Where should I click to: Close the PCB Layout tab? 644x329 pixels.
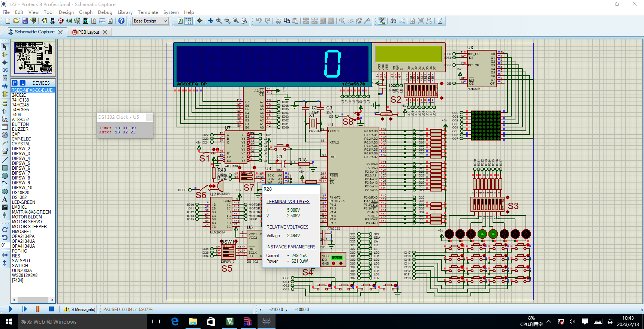click(105, 32)
